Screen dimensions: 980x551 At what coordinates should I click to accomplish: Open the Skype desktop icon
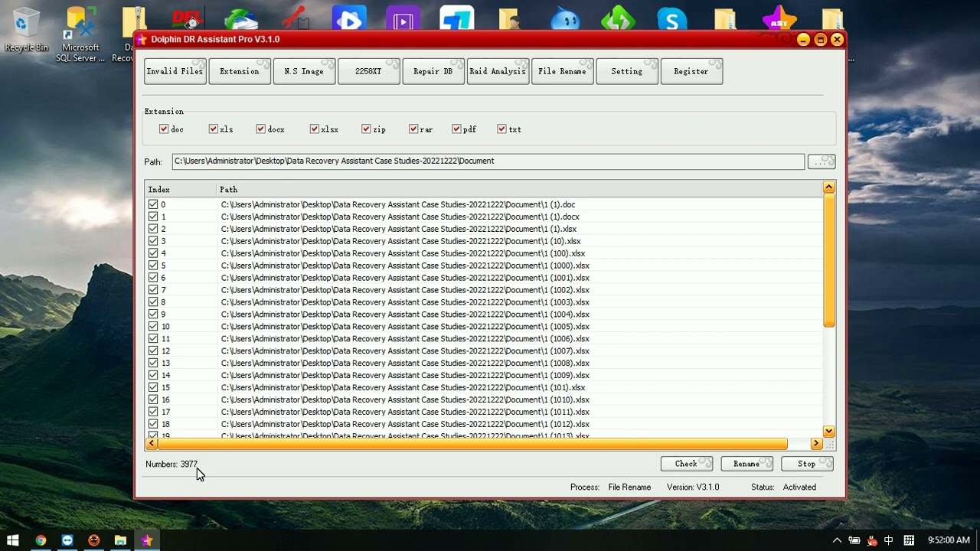[671, 18]
